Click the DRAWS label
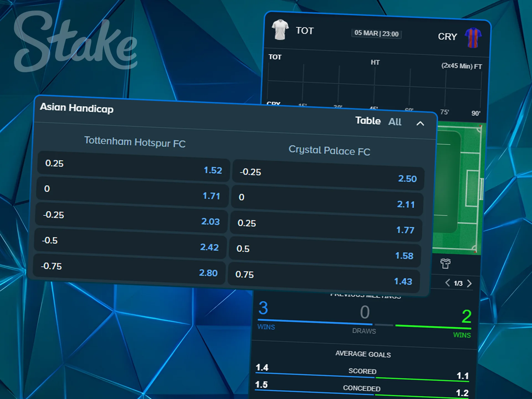 pyautogui.click(x=364, y=331)
